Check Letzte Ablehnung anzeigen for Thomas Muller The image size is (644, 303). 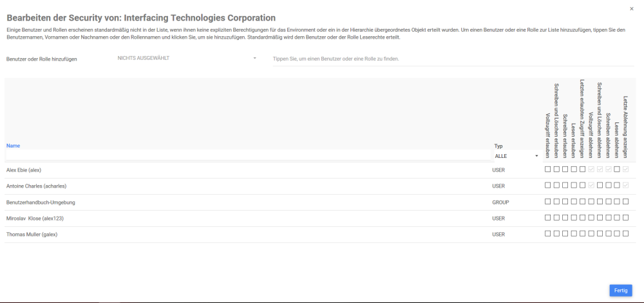click(x=625, y=234)
